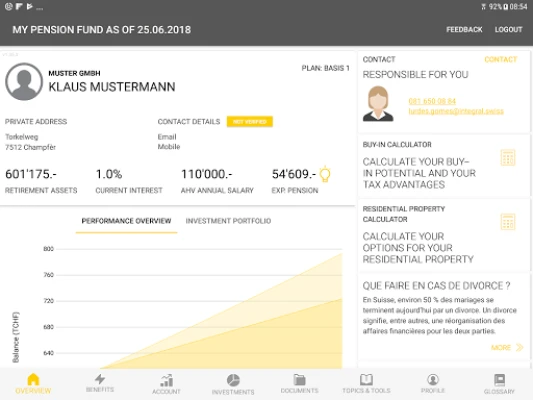This screenshot has width=533, height=400.
Task: Switch to Investment Portfolio tab
Action: [x=228, y=221]
